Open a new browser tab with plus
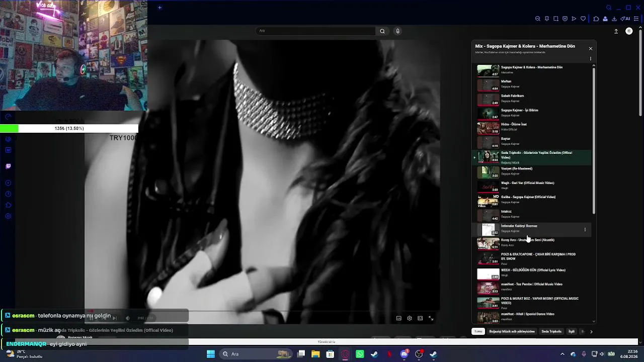644x362 pixels. click(x=159, y=8)
